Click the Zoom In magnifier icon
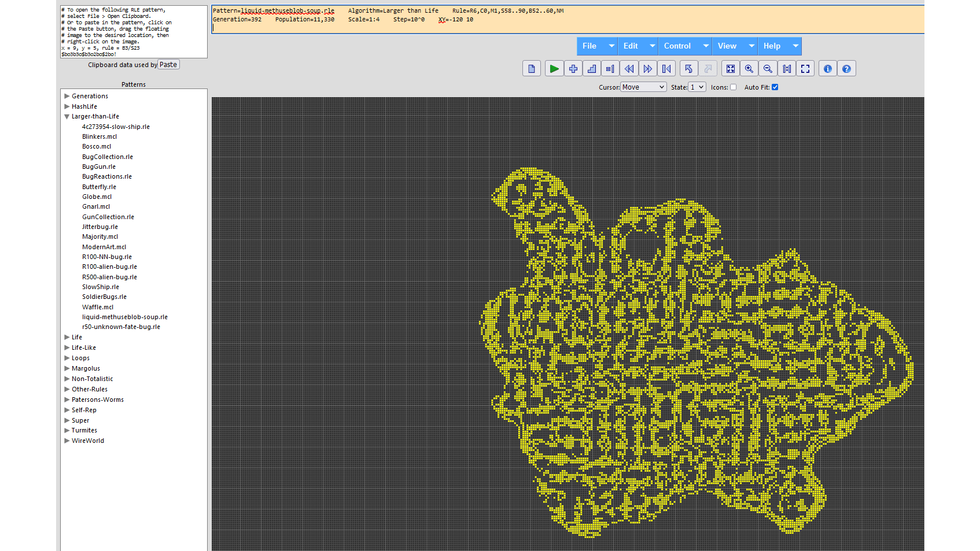Viewport: 980px width, 551px height. pos(749,69)
